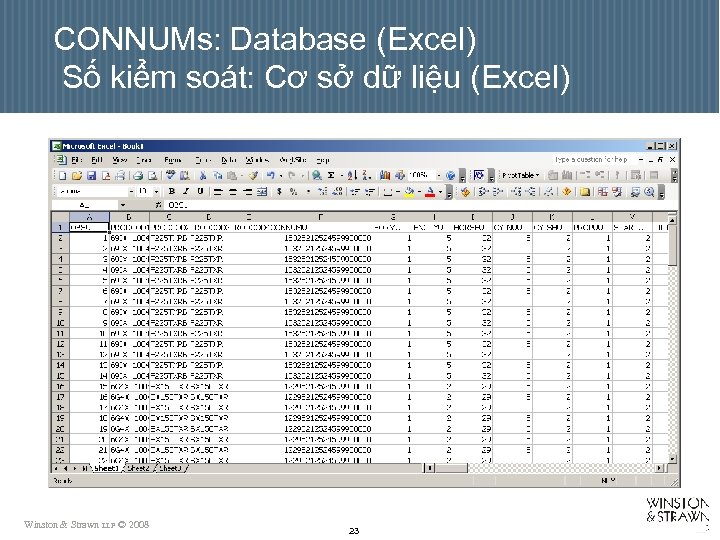Click the yellow folder icon on the right toolbar
This screenshot has height=540, width=720.
(x=585, y=192)
